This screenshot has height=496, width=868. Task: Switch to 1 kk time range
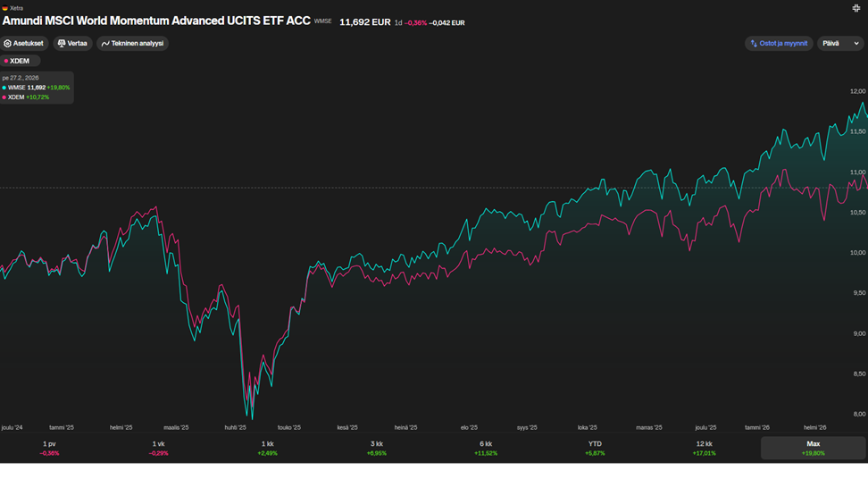[268, 448]
